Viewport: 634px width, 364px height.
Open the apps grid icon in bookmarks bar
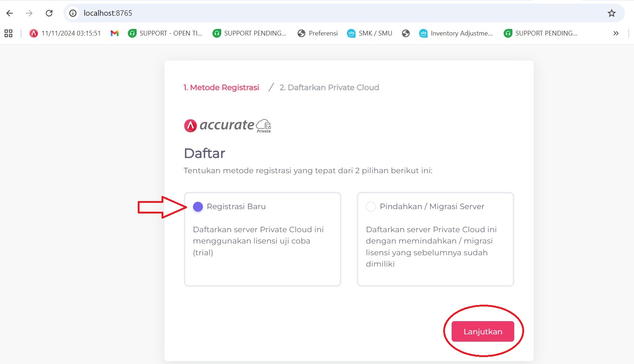[x=8, y=33]
